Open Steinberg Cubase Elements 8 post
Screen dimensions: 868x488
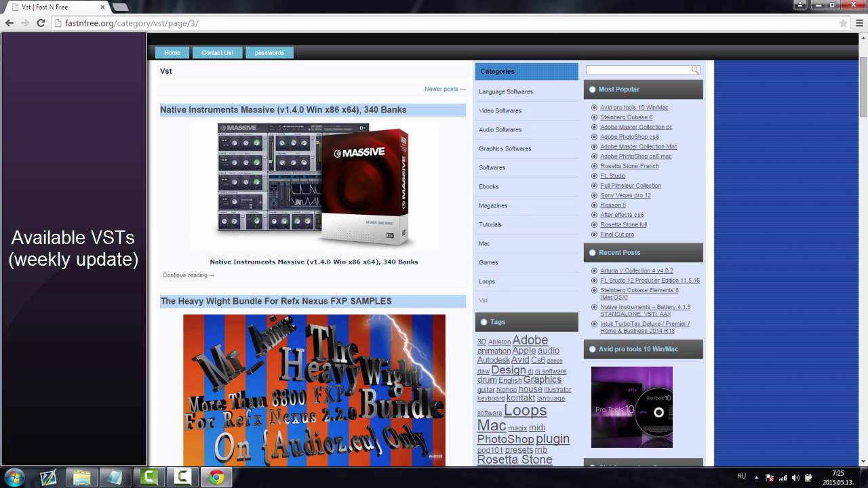(x=639, y=293)
